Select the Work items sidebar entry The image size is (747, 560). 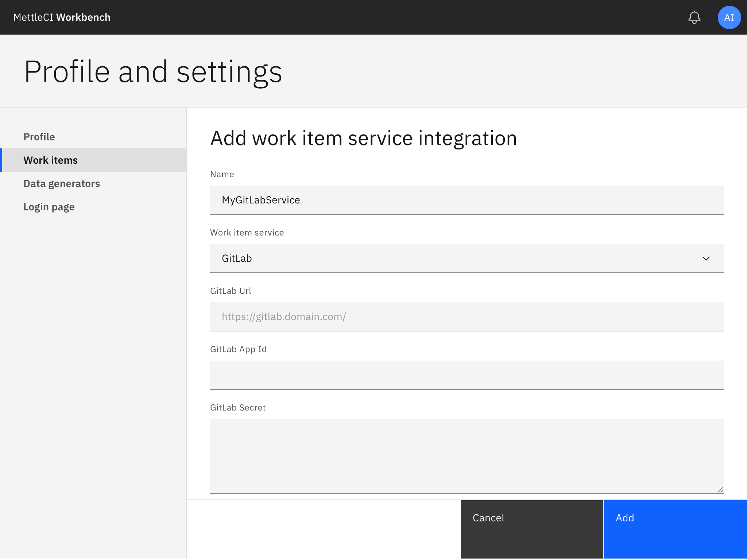51,160
